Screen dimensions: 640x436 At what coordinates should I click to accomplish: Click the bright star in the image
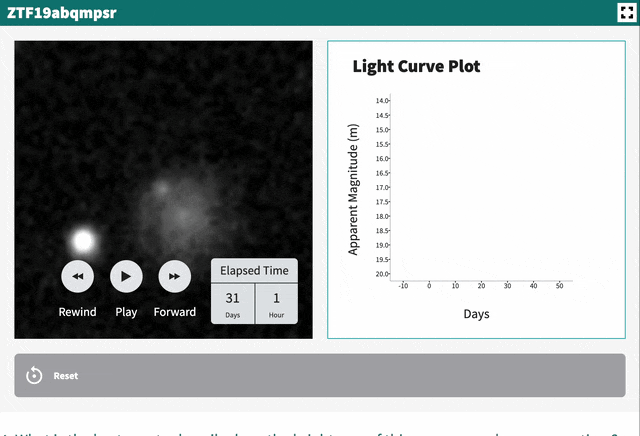83,240
